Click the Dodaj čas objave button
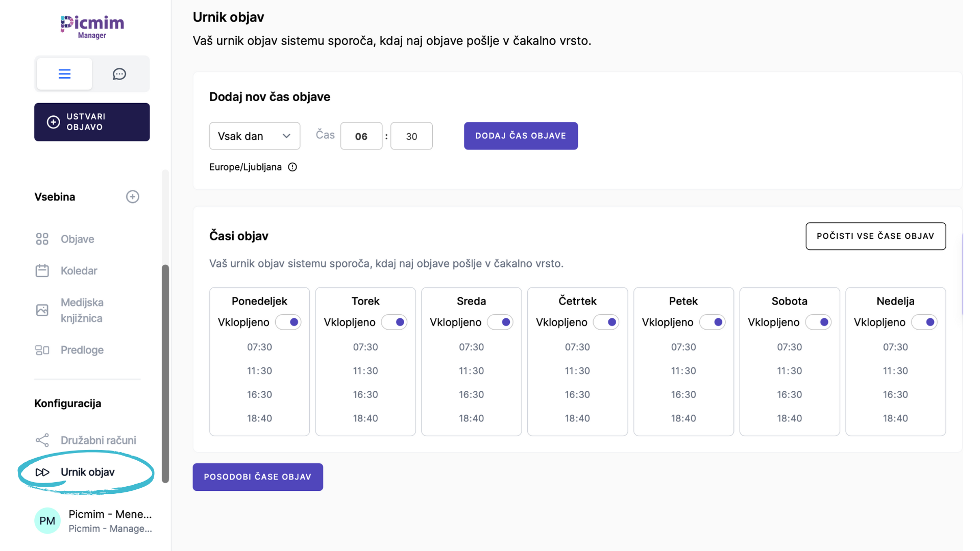The height and width of the screenshot is (551, 980). (x=521, y=136)
